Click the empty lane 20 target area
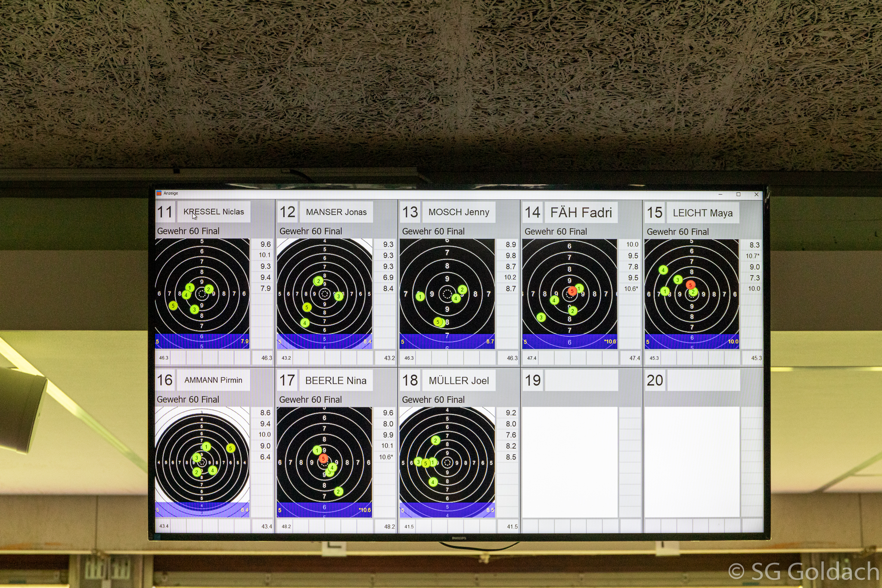 point(692,462)
